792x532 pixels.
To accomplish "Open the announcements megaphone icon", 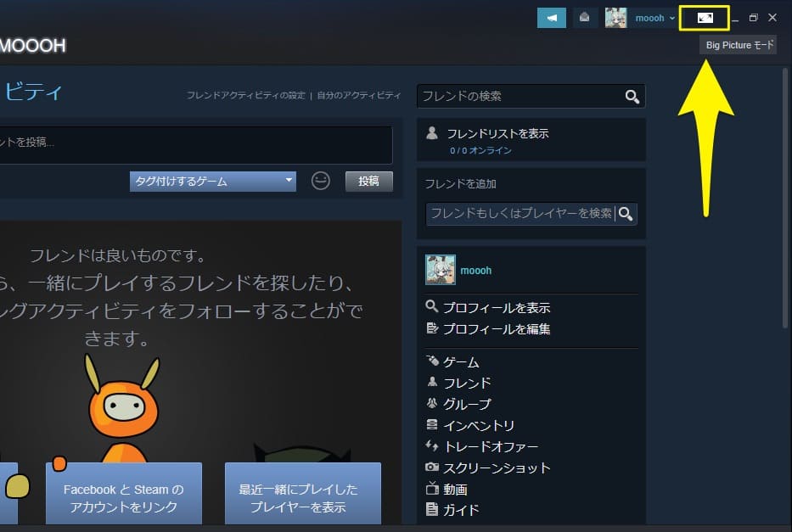I will coord(552,18).
